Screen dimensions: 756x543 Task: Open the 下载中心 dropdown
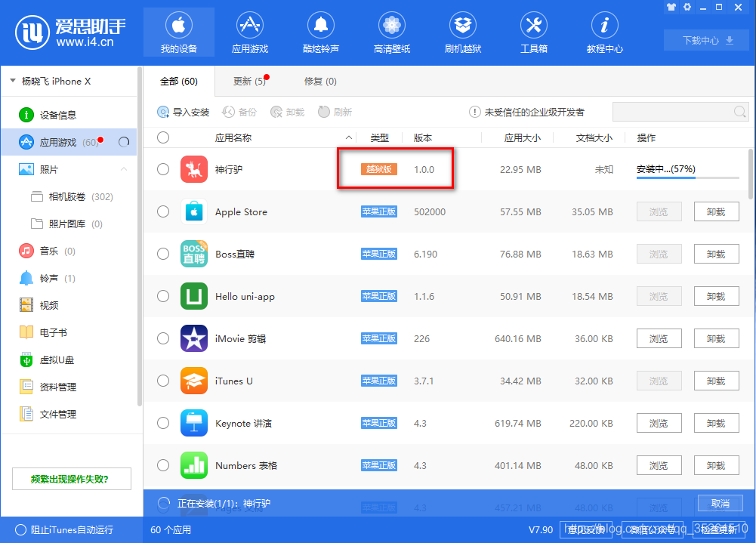(x=705, y=40)
